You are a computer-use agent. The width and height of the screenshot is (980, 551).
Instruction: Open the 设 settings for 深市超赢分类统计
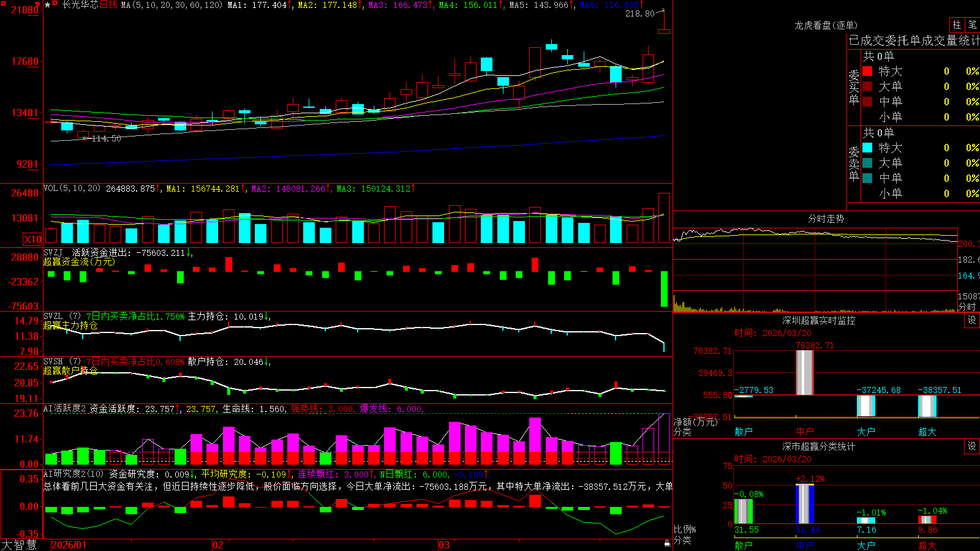click(972, 446)
